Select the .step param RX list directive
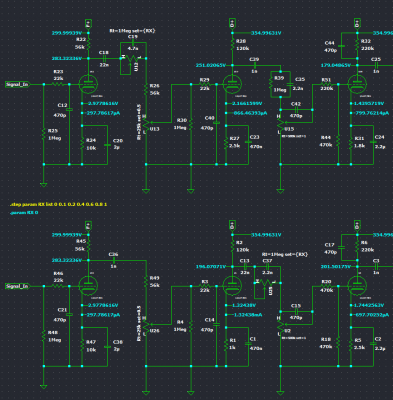Screen dimensions: 393x400 point(58,204)
